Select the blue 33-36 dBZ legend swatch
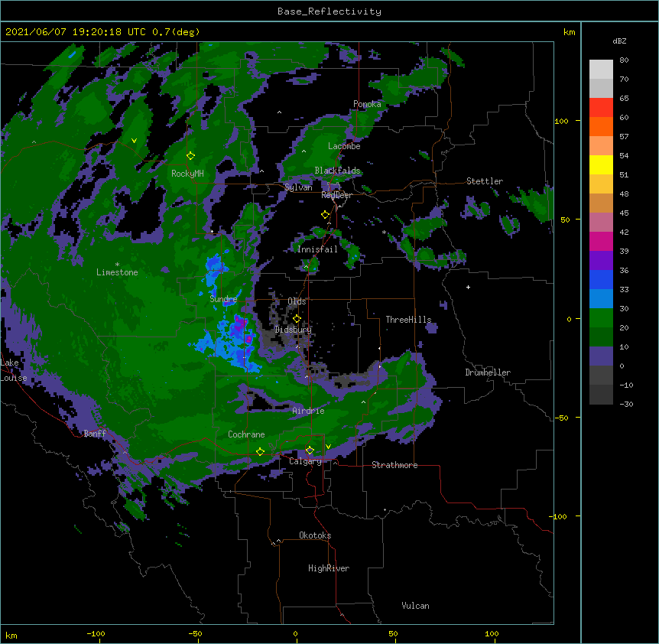659x644 pixels. point(601,279)
